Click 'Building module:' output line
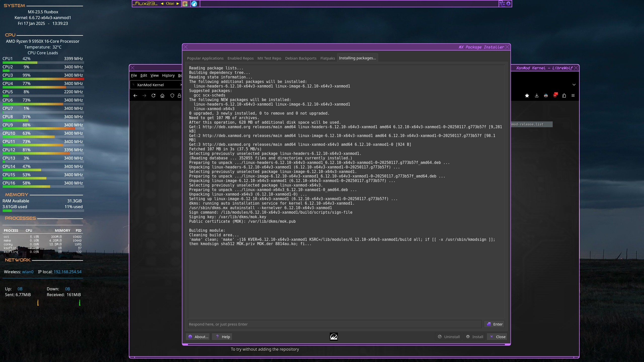 207,231
